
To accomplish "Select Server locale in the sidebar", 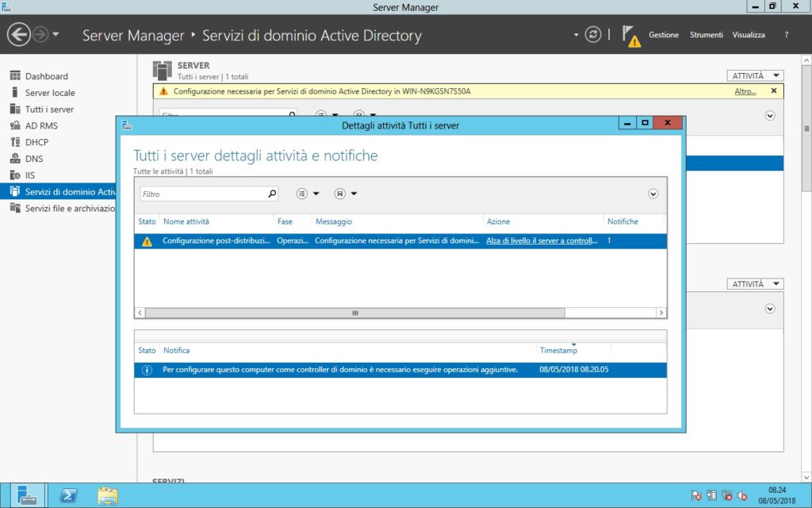I will pos(50,93).
